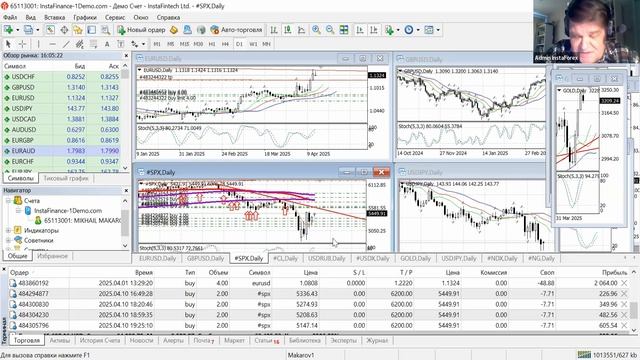Image resolution: width=640 pixels, height=360 pixels.
Task: Select USDJPY symbol in Market Watch
Action: coord(22,108)
